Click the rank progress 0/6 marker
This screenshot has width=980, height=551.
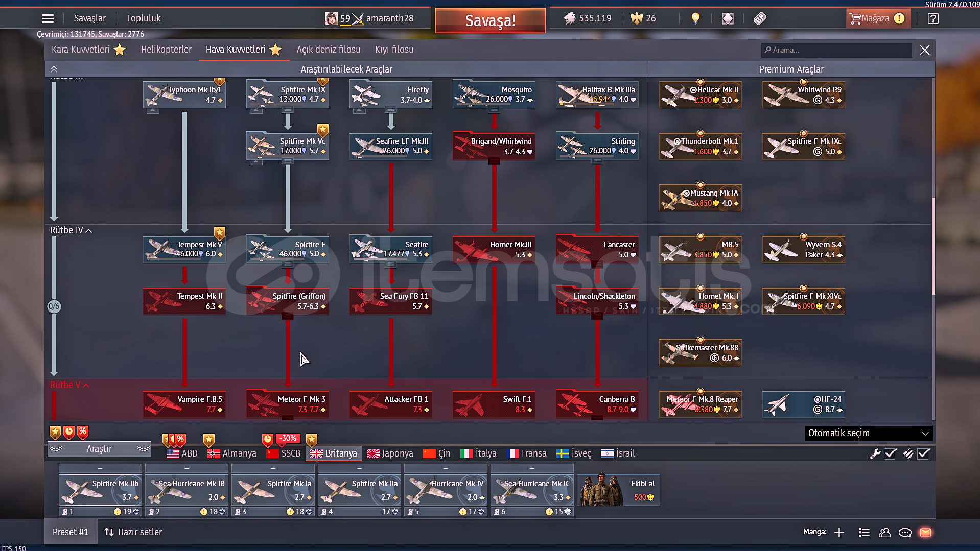point(54,306)
